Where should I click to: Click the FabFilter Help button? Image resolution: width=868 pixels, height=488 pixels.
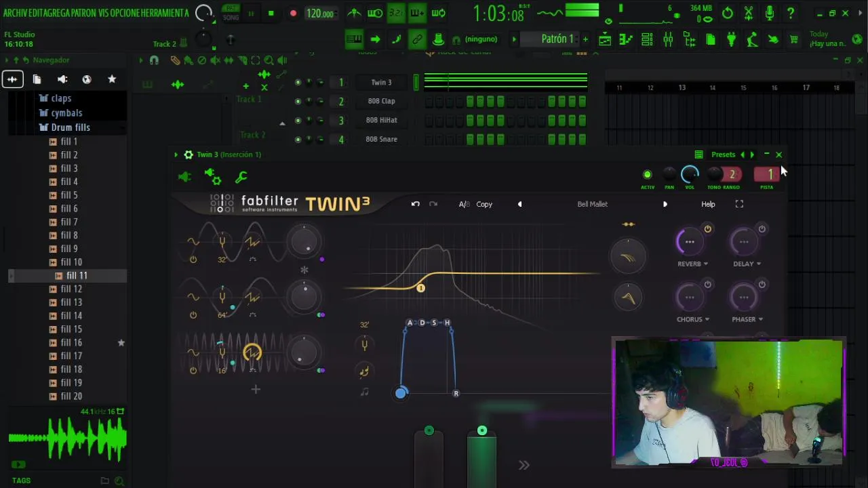708,204
